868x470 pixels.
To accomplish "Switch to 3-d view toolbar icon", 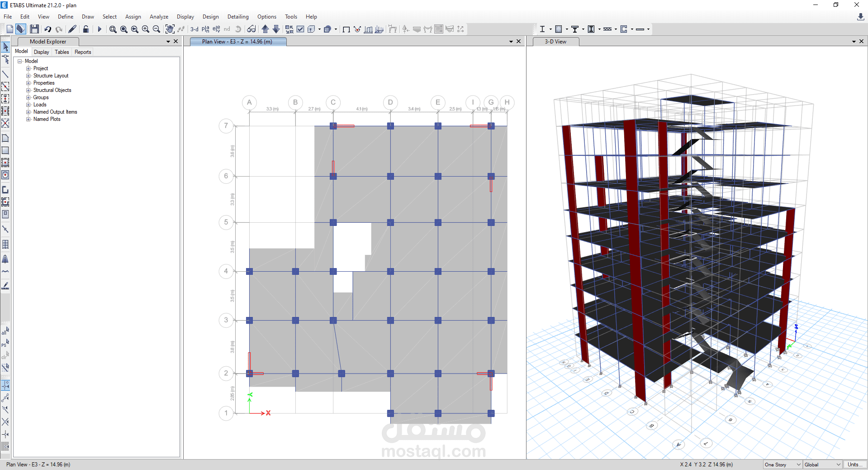I will click(x=194, y=29).
